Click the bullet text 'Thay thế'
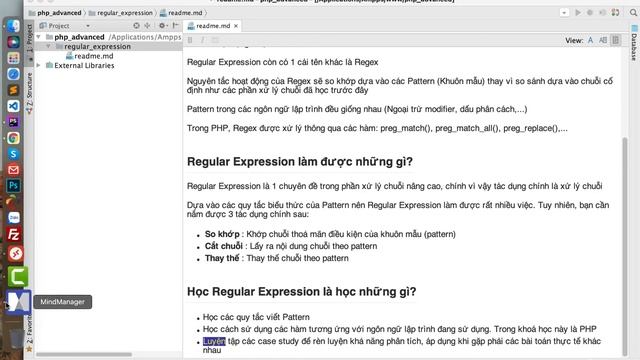The height and width of the screenshot is (360, 640). pyautogui.click(x=222, y=258)
